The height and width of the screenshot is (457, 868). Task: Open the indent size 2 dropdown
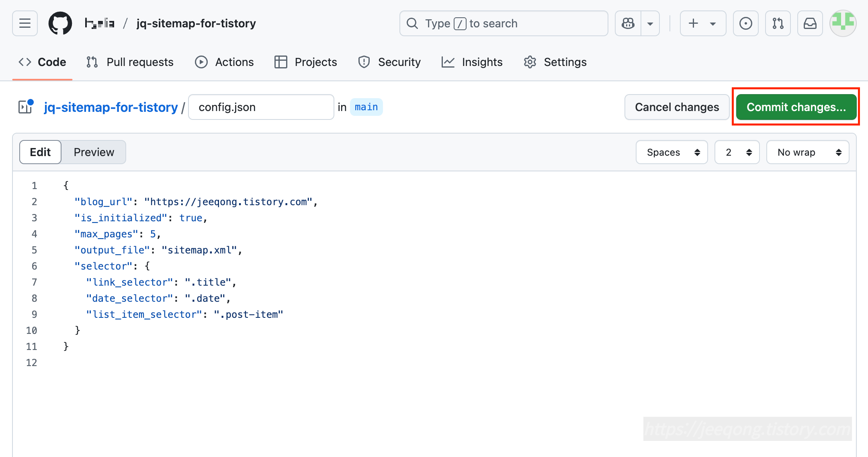pyautogui.click(x=737, y=152)
